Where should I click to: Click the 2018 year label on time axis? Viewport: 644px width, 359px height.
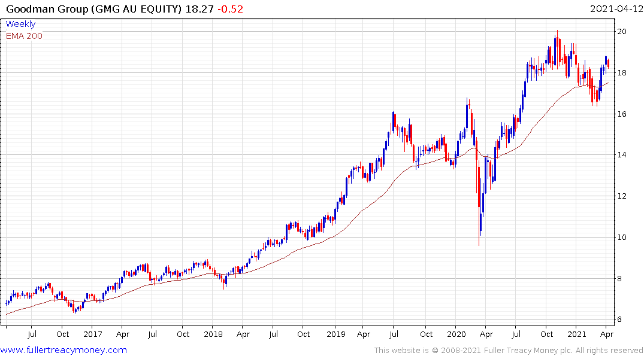(213, 334)
